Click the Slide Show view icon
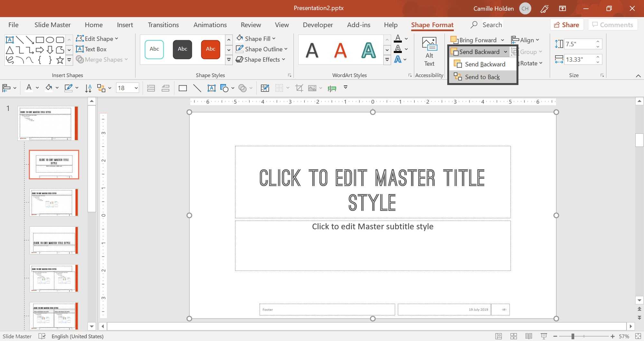The width and height of the screenshot is (644, 341). tap(544, 336)
